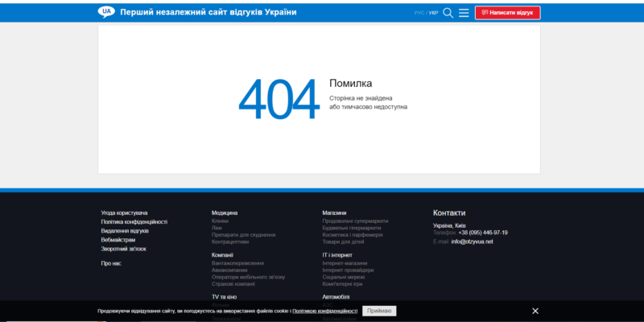Open the hamburger menu
This screenshot has width=644, height=322.
pos(464,13)
